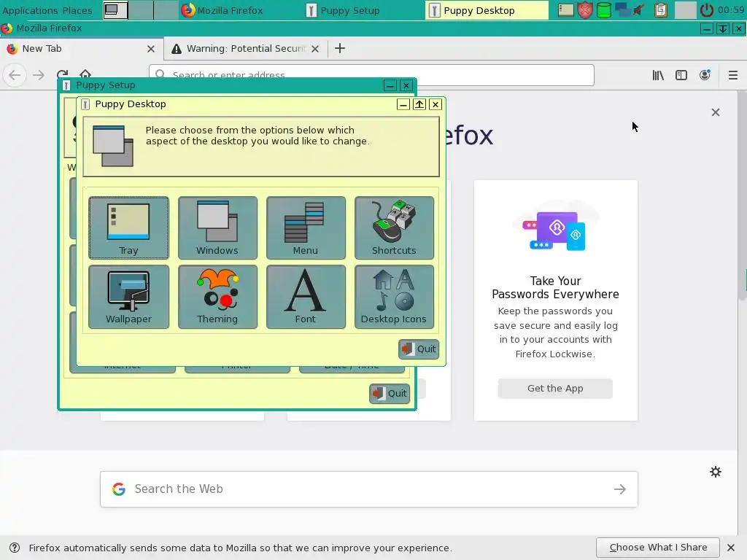Switch to the New Tab tab in Firefox

(x=76, y=49)
